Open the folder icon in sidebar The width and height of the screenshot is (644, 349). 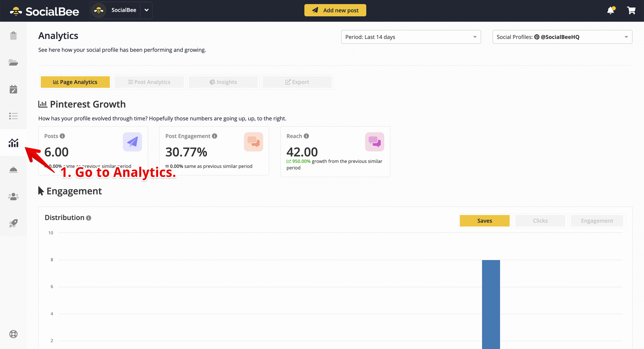tap(13, 62)
